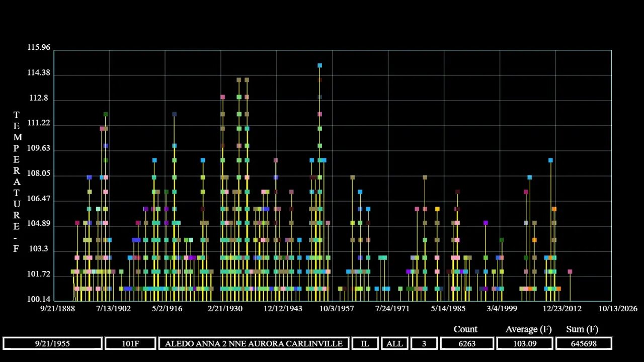644x362 pixels.
Task: Click the 108.05 y-axis label
Action: (x=39, y=173)
